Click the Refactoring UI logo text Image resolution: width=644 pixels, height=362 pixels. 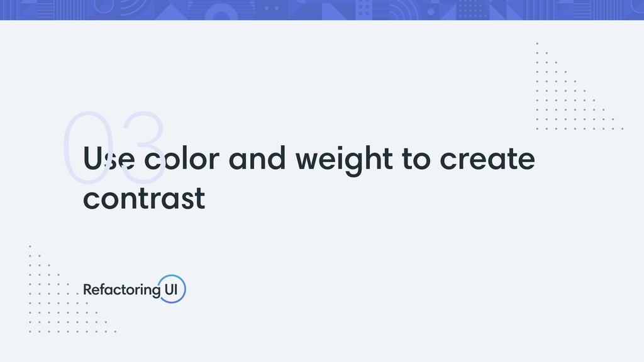(135, 289)
